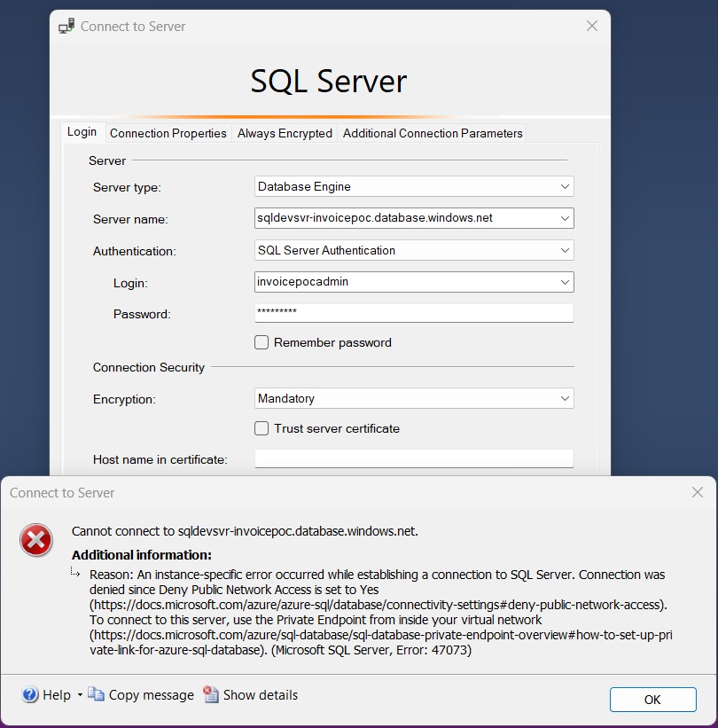The image size is (718, 728).
Task: Click the 'Authentication:' label
Action: click(134, 251)
